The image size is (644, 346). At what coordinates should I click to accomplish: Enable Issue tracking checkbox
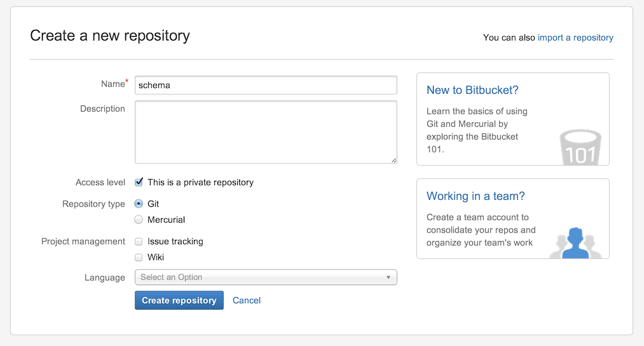point(139,241)
